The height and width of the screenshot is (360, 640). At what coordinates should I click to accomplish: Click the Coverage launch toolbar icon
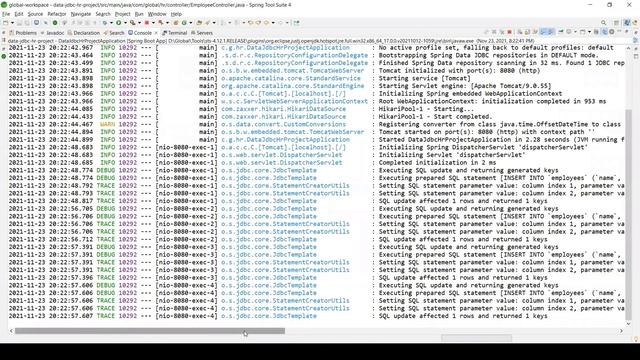(x=133, y=23)
